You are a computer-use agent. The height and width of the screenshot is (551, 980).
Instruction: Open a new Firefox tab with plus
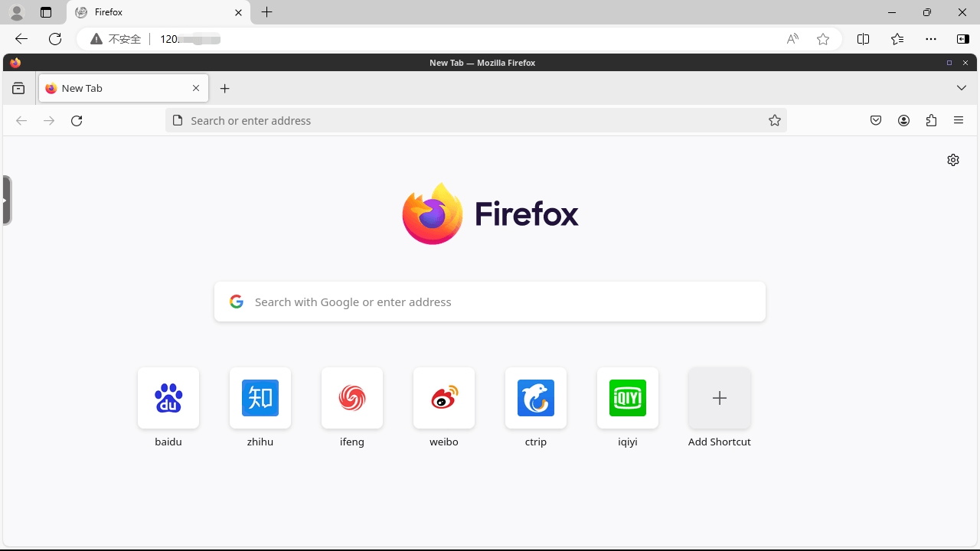[x=225, y=89]
